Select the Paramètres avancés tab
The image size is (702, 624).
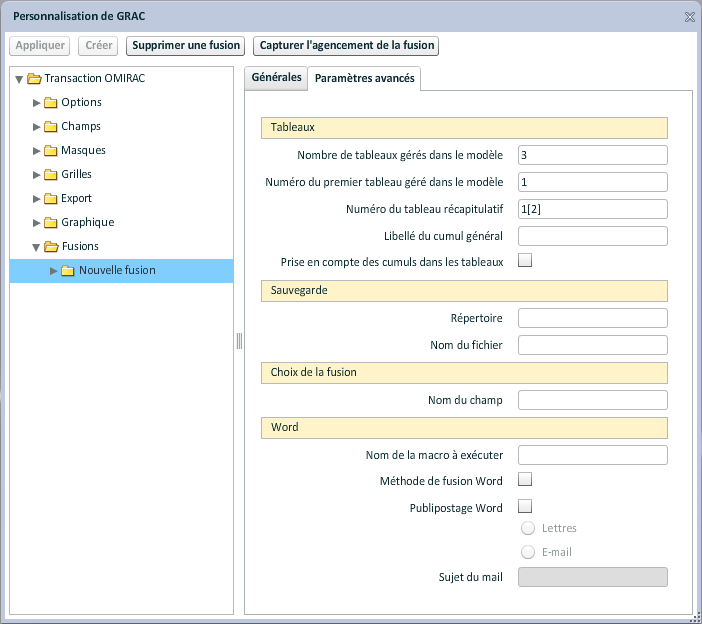coord(364,79)
